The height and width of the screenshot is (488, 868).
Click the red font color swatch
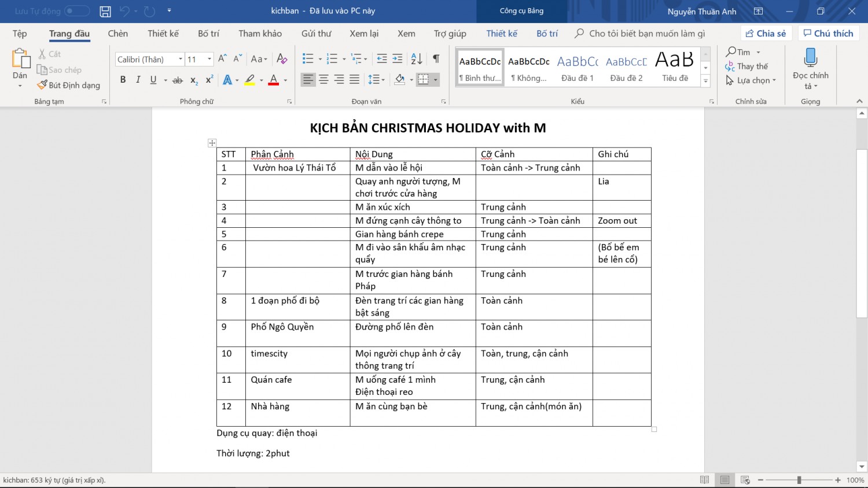pyautogui.click(x=274, y=80)
